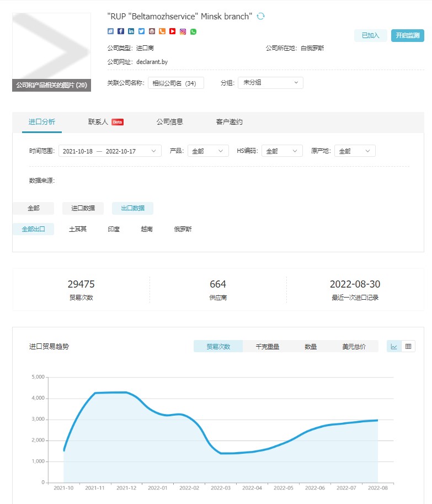Filter exports by 越南

(x=147, y=229)
